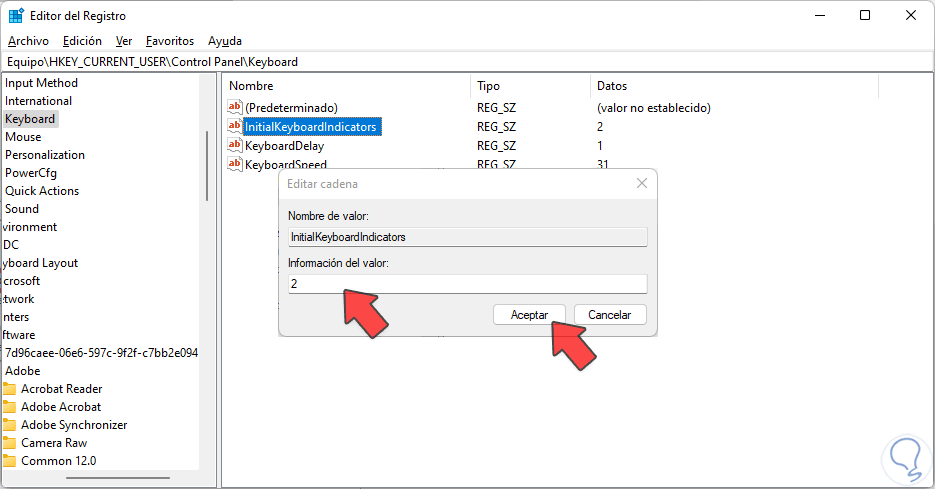Select the Acrobat Reader key label
The image size is (935, 489).
click(x=61, y=389)
